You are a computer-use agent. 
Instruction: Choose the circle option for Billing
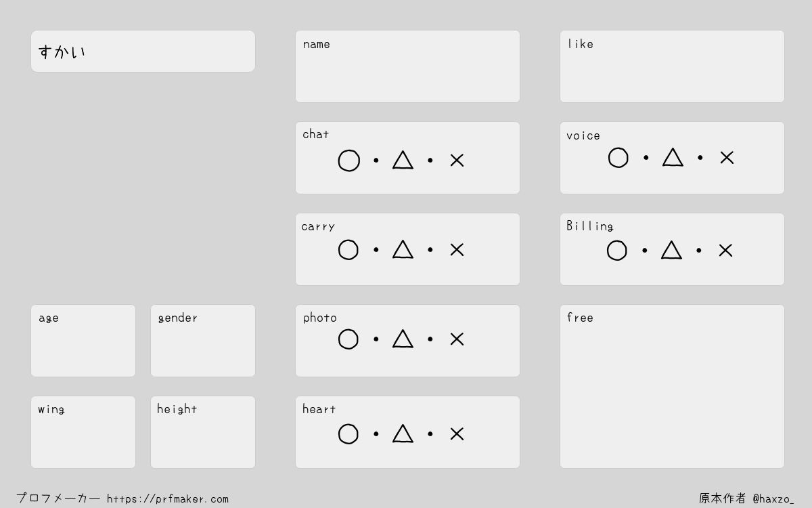(x=617, y=251)
